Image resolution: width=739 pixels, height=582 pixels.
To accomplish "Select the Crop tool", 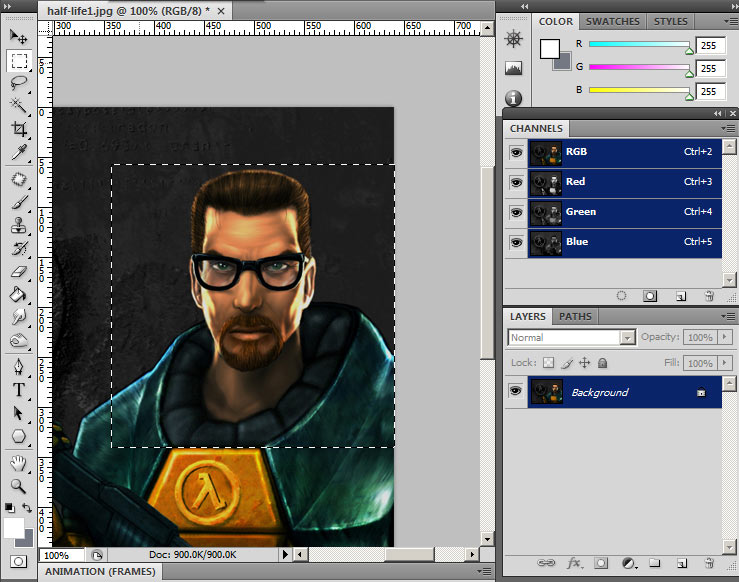I will pos(19,130).
